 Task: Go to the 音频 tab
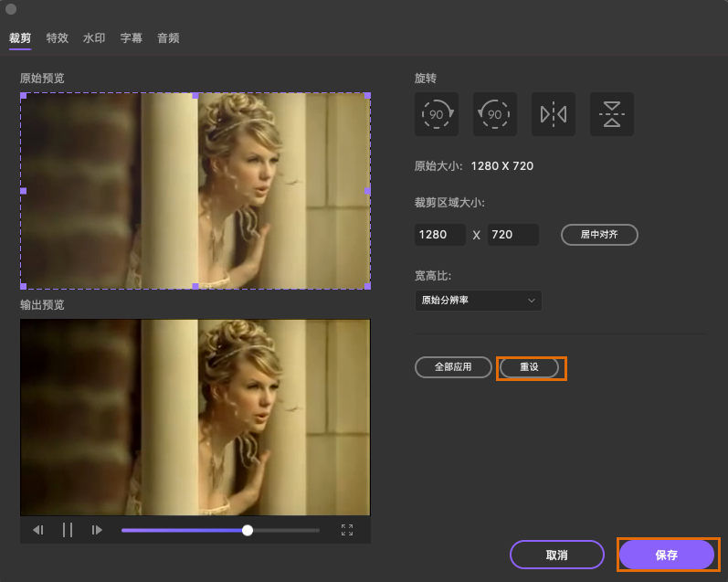168,38
